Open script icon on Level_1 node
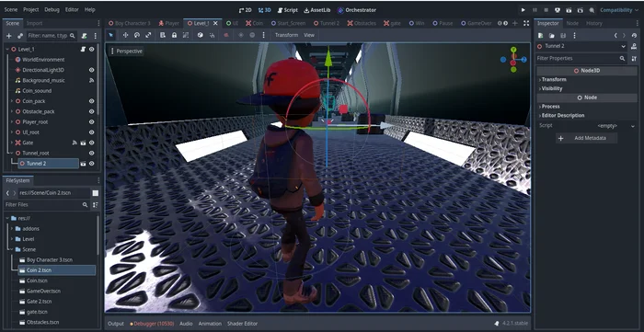The image size is (644, 332). pyautogui.click(x=83, y=50)
